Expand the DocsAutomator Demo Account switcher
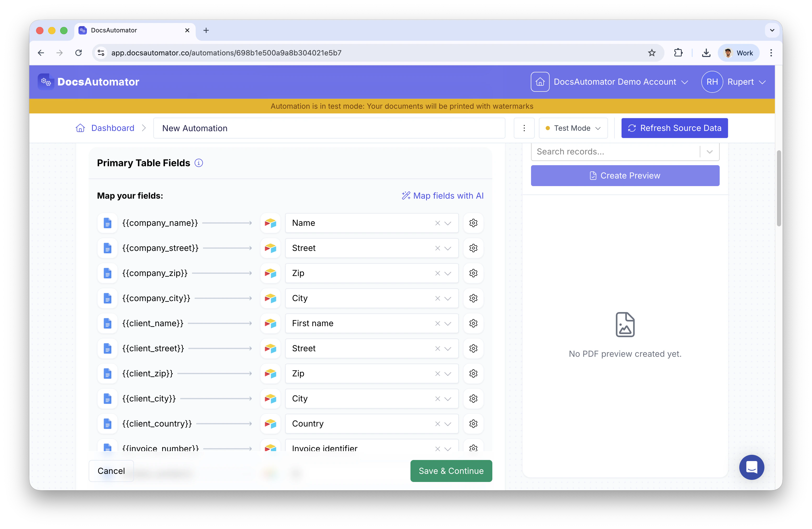This screenshot has height=529, width=812. click(684, 82)
